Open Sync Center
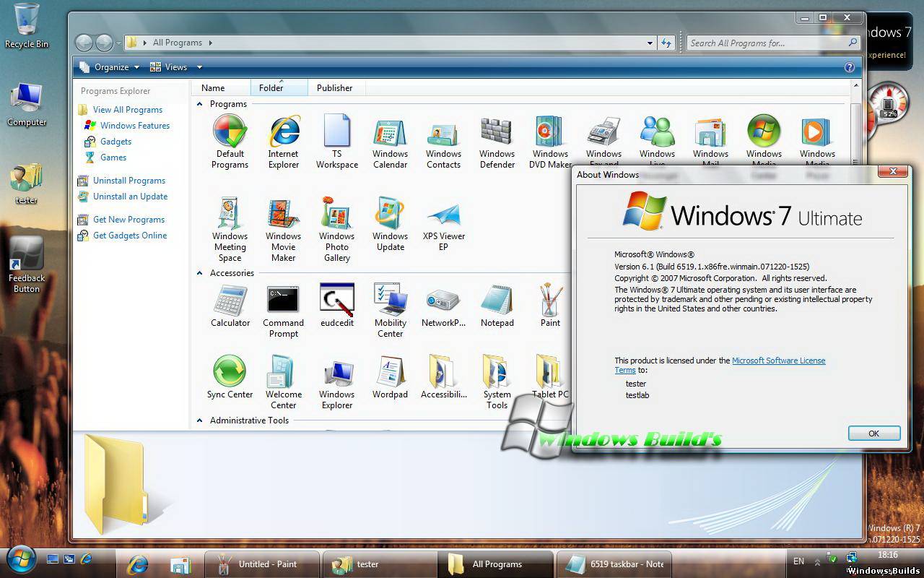Viewport: 924px width, 578px height. [x=230, y=377]
